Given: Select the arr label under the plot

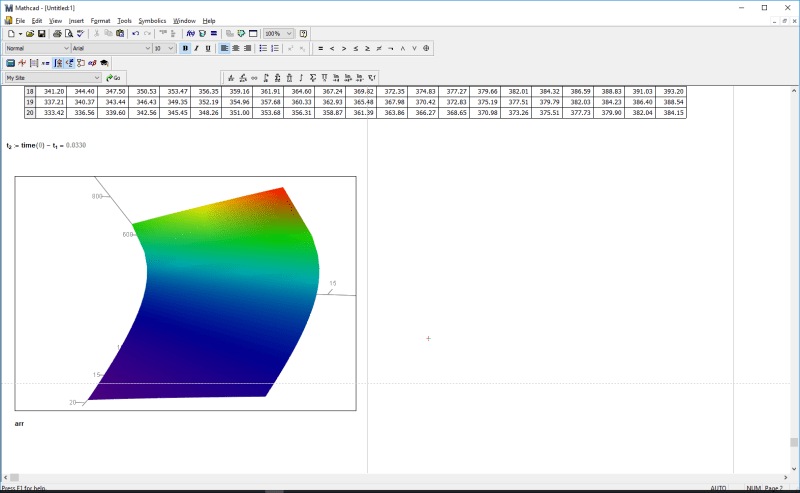Looking at the screenshot, I should tap(19, 424).
